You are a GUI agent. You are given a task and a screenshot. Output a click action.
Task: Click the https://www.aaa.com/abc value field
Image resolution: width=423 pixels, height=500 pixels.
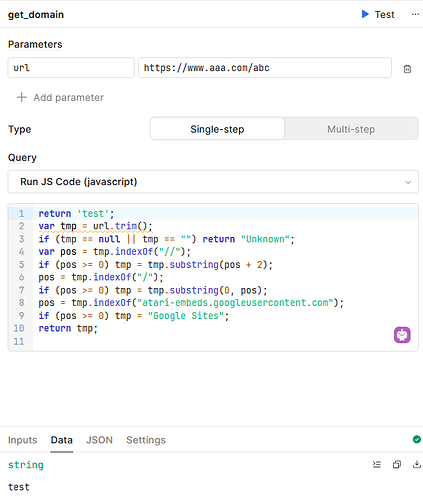pos(265,68)
